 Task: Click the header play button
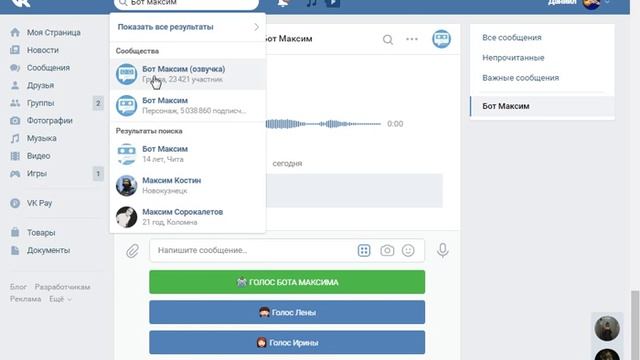pyautogui.click(x=333, y=3)
